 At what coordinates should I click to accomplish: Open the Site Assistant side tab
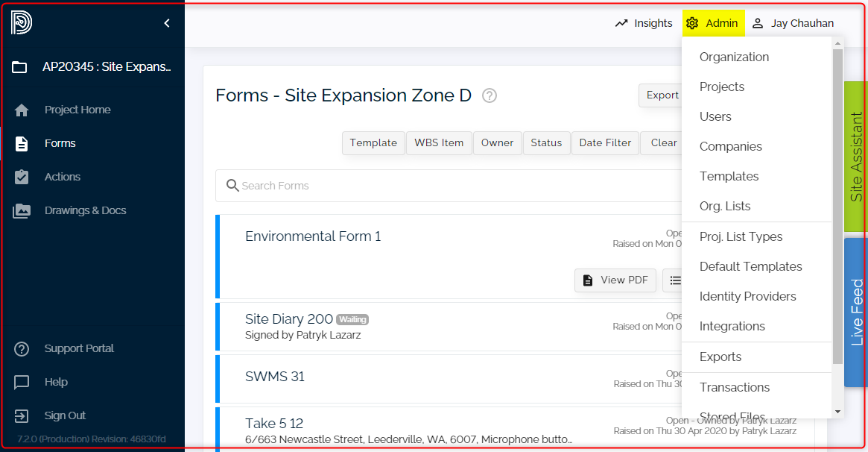[x=856, y=157]
